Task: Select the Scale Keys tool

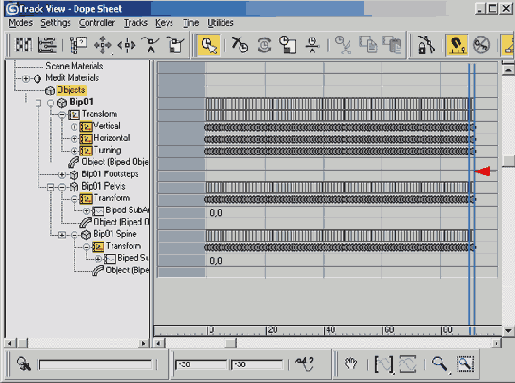Action: [175, 45]
